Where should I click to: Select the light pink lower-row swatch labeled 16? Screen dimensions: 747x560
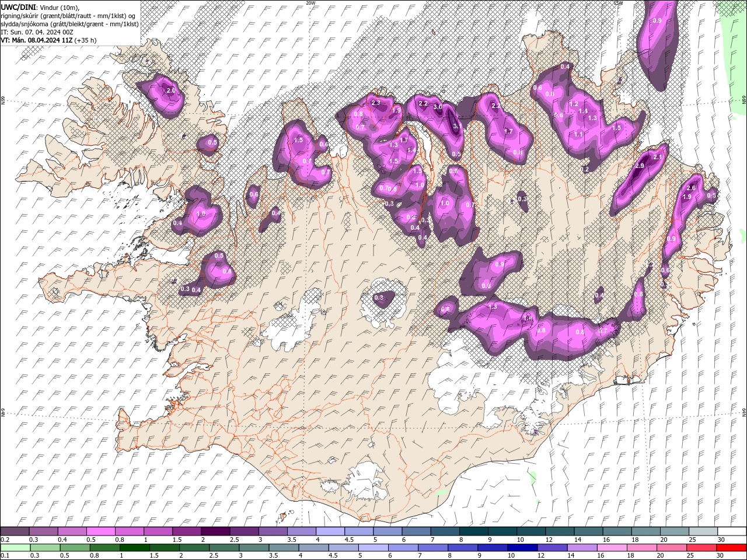tap(612, 548)
